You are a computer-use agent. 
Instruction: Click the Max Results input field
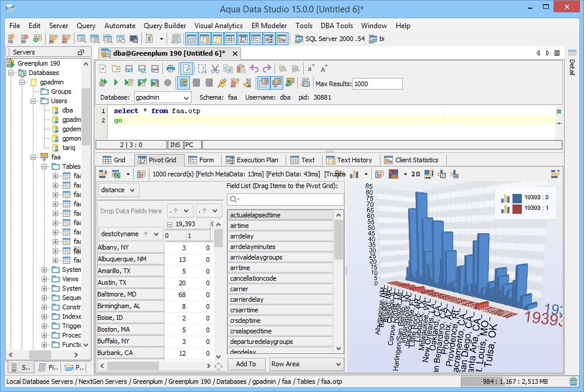coord(377,84)
